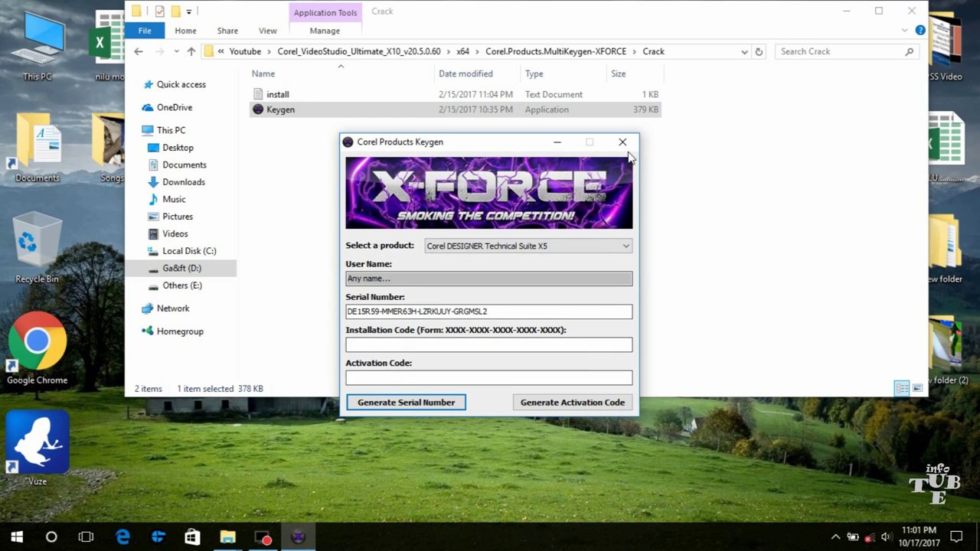
Task: Click the Activation Code field
Action: [x=489, y=377]
